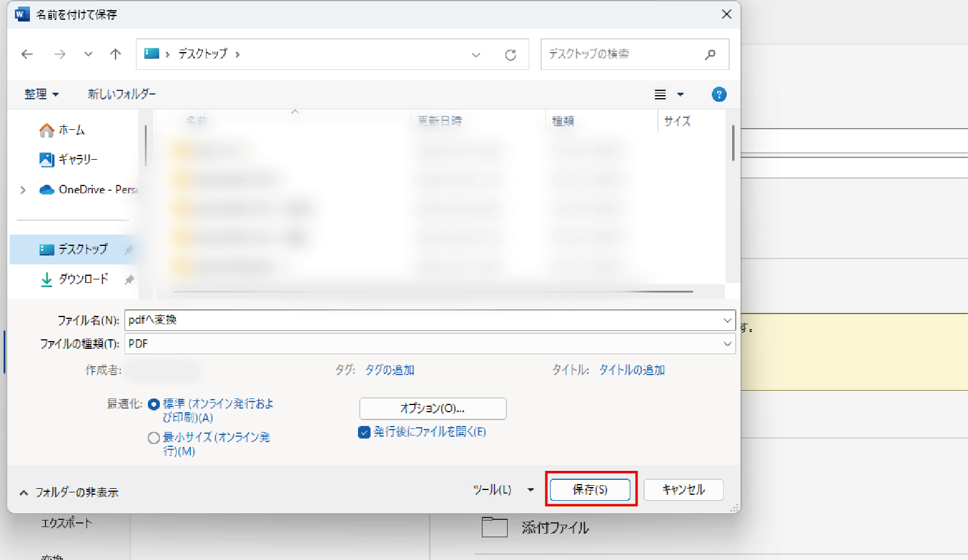This screenshot has width=968, height=560.
Task: Select ダウンロード in the navigation pane
Action: point(75,279)
